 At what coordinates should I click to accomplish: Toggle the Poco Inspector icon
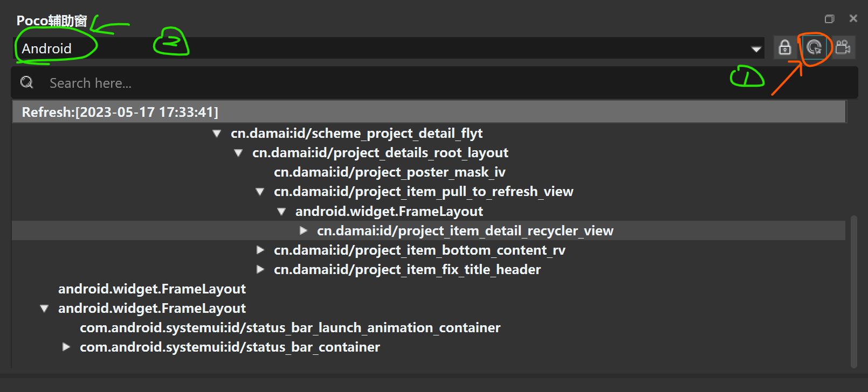click(814, 48)
